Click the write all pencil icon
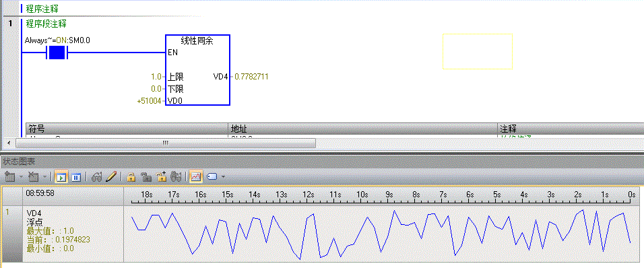The image size is (644, 268). click(x=111, y=177)
